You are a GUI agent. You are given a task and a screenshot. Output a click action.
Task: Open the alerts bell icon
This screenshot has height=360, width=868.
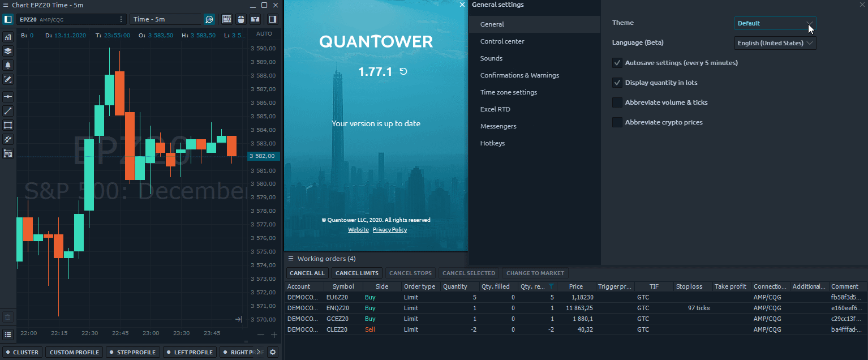pyautogui.click(x=8, y=65)
